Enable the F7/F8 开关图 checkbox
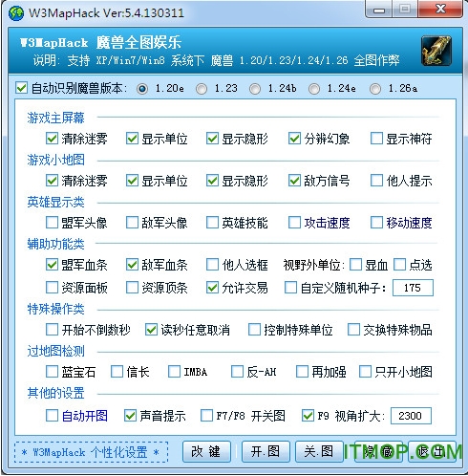 coord(206,416)
